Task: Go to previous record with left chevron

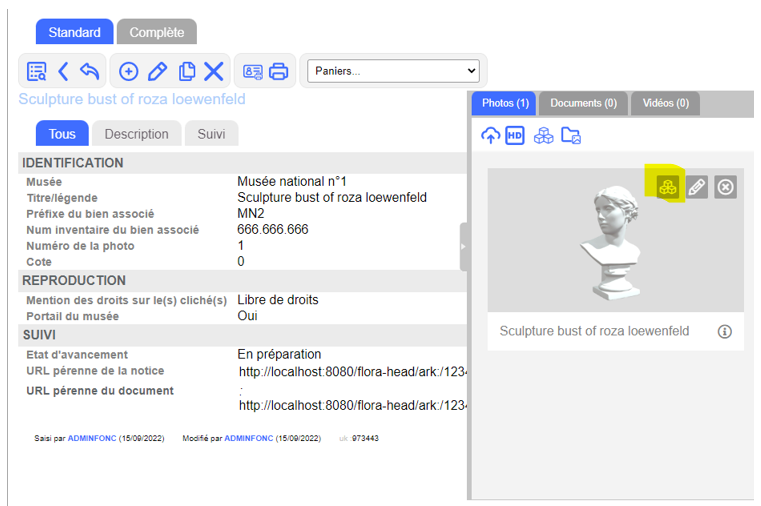Action: click(63, 71)
